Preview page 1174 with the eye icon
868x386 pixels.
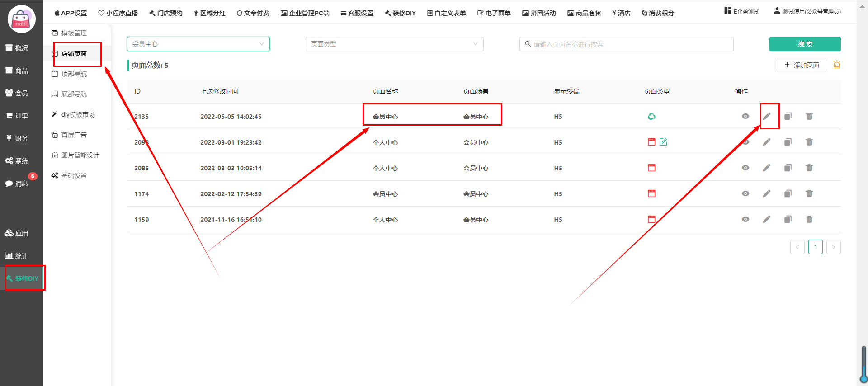click(745, 193)
